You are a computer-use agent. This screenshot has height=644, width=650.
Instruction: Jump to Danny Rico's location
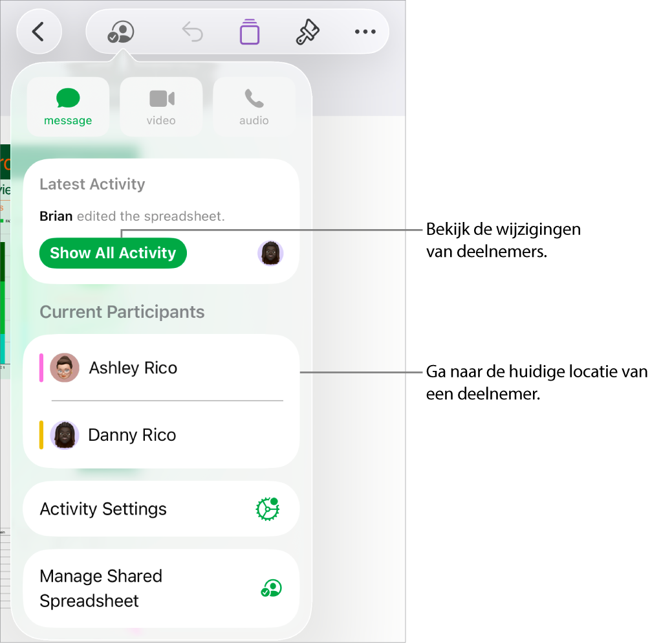click(x=161, y=435)
